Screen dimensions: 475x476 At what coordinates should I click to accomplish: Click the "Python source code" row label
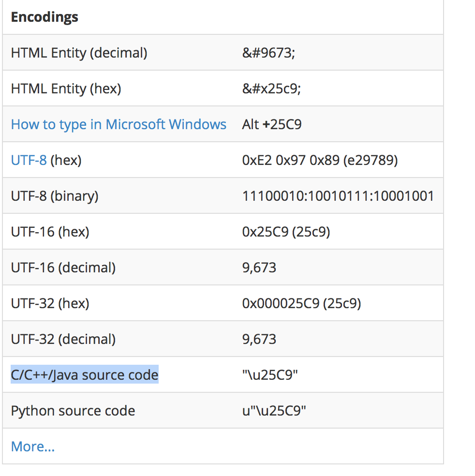click(73, 411)
